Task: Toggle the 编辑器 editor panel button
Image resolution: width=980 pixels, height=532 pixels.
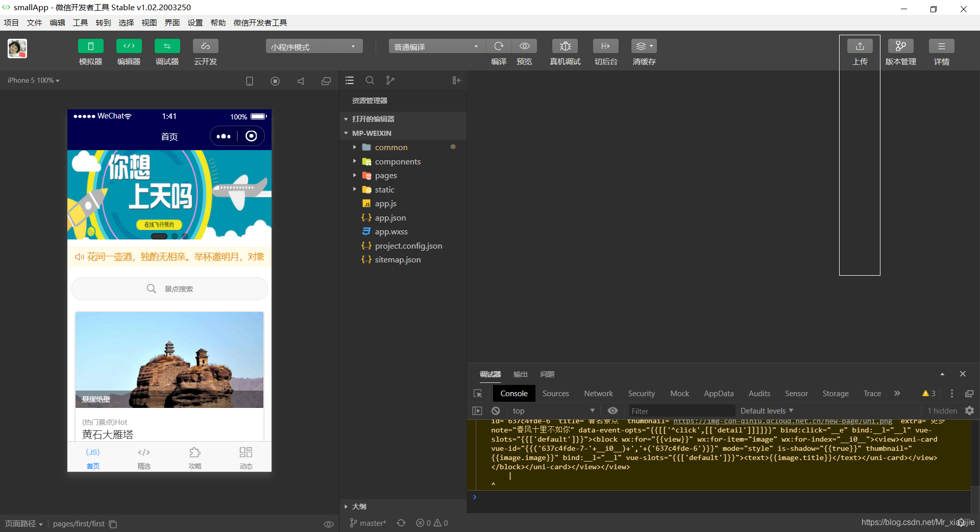Action: (x=129, y=46)
